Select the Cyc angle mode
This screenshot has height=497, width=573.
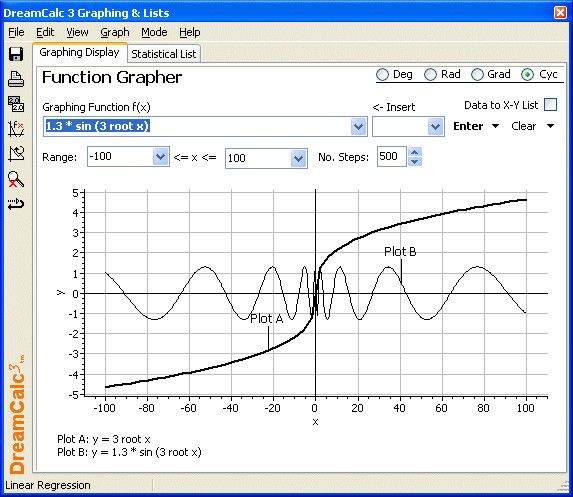pos(527,75)
